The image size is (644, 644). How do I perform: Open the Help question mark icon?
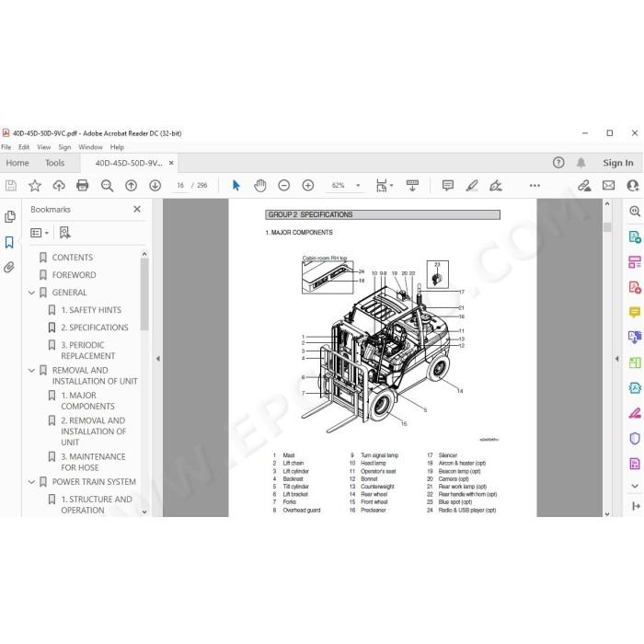558,163
